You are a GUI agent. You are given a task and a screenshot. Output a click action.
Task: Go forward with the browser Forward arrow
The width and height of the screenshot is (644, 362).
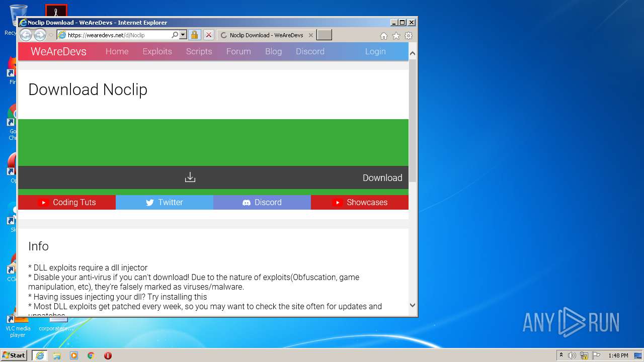[x=40, y=35]
